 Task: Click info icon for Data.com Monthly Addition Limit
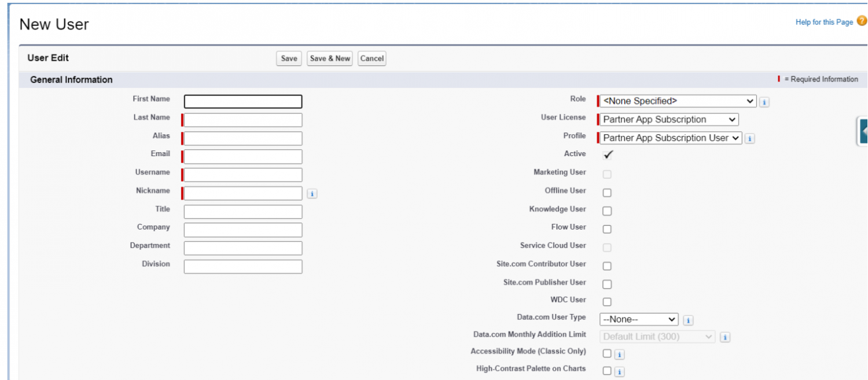pos(725,337)
